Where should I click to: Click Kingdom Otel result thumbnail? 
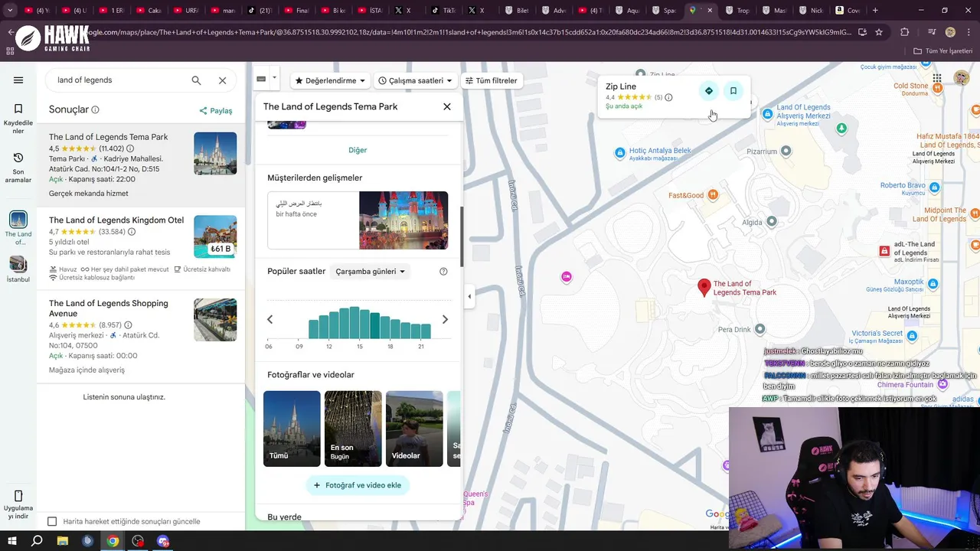(215, 236)
